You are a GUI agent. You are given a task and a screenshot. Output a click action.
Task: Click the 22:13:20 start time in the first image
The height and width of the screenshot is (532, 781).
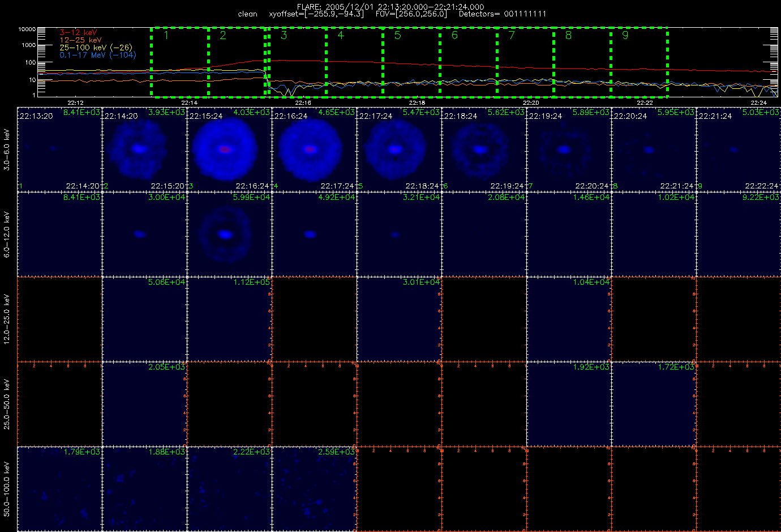pyautogui.click(x=36, y=116)
